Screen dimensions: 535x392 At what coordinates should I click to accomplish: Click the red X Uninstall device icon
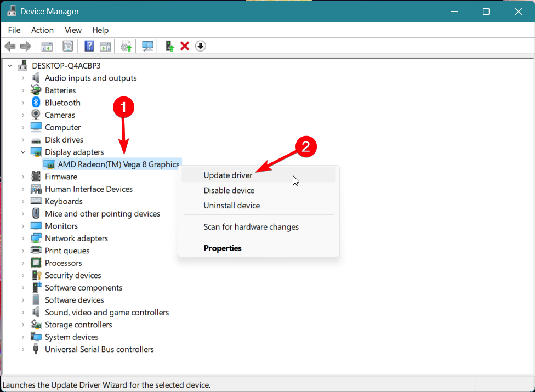coord(185,46)
